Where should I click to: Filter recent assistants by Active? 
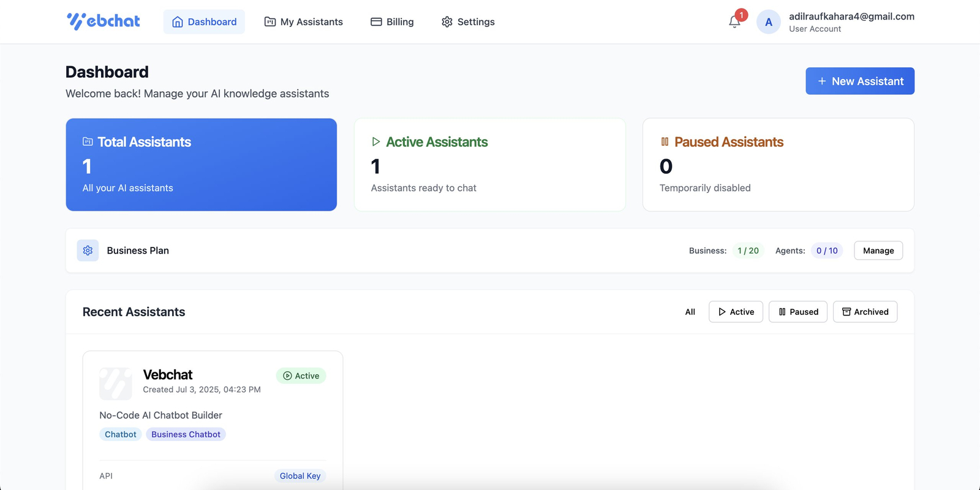point(736,312)
